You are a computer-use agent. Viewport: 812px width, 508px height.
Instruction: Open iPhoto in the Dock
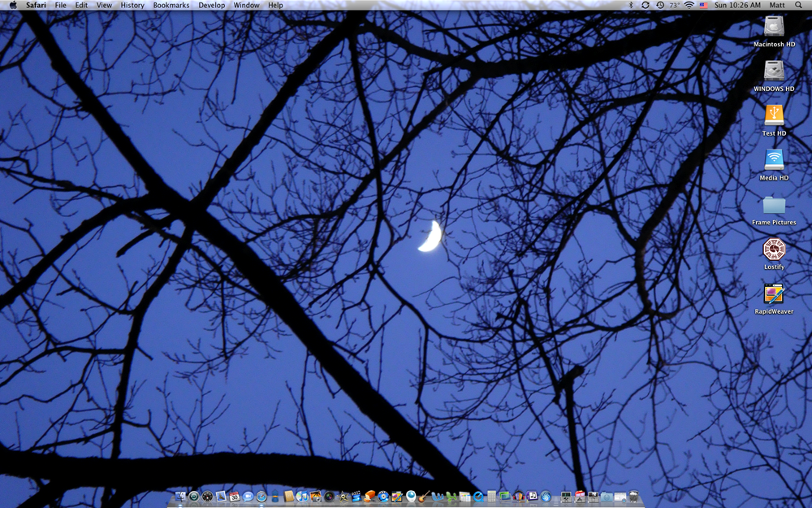(x=315, y=497)
